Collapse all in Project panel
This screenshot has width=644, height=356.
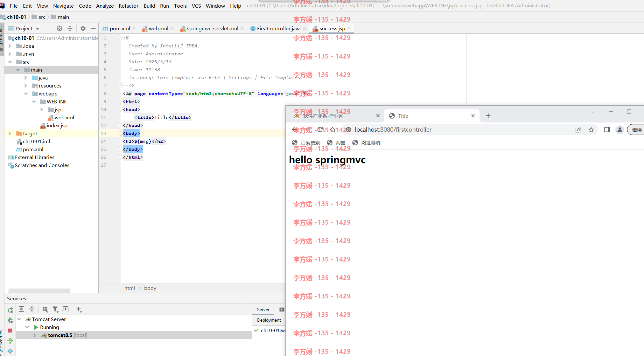[70, 28]
